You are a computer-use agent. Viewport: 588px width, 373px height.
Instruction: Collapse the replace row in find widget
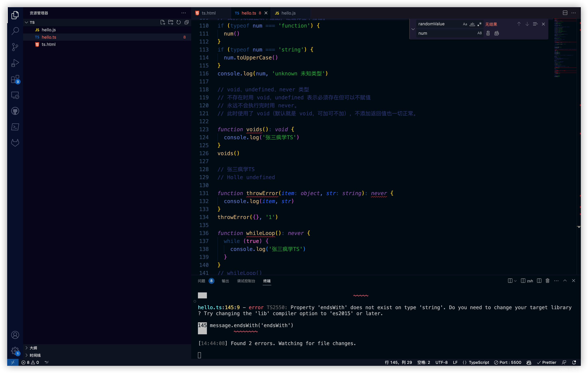413,29
